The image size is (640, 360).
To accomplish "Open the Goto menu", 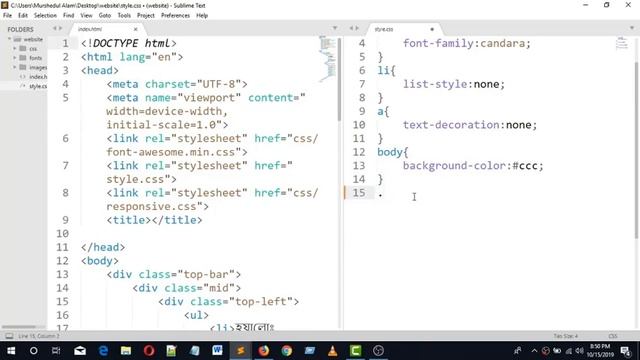I will coord(105,16).
